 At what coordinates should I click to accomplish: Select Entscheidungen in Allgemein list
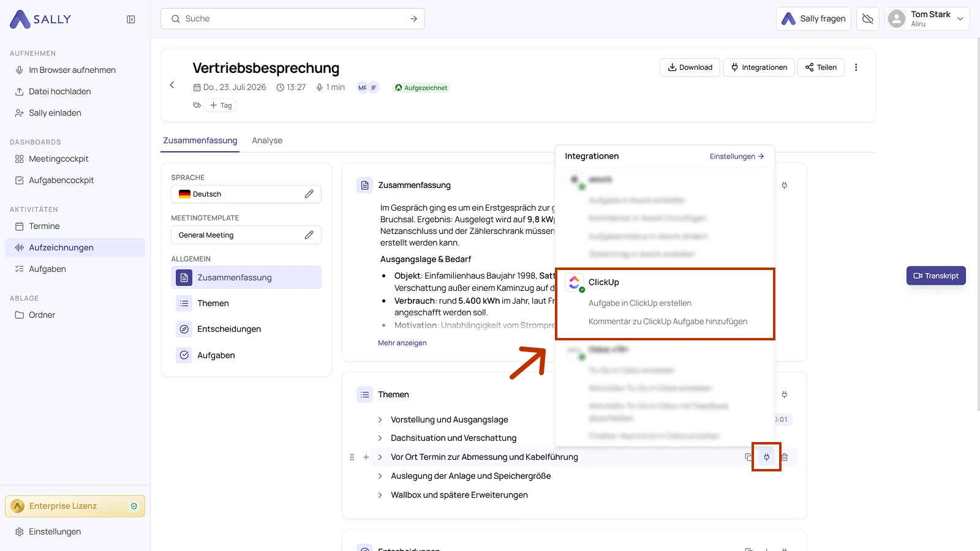(246, 329)
